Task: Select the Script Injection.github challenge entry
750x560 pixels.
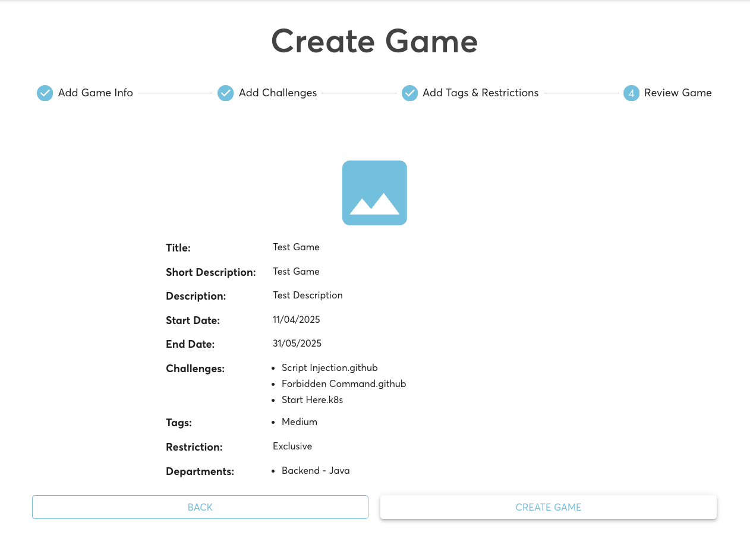Action: click(x=329, y=367)
